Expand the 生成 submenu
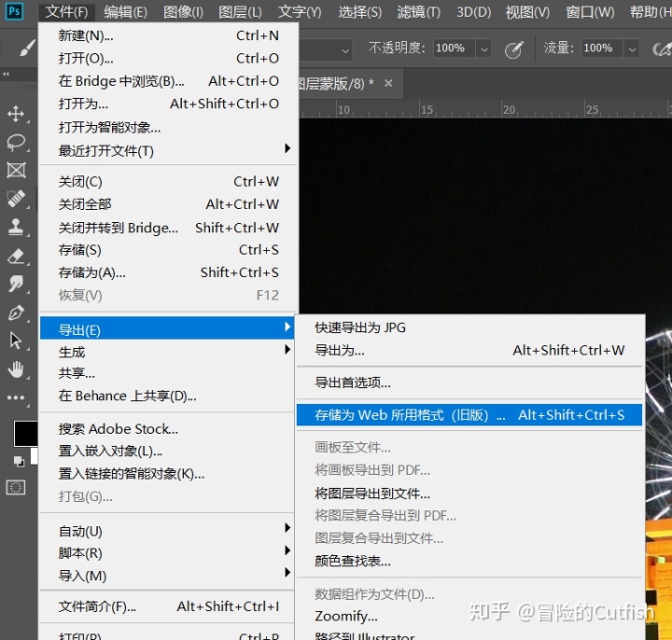The image size is (672, 640). click(167, 352)
